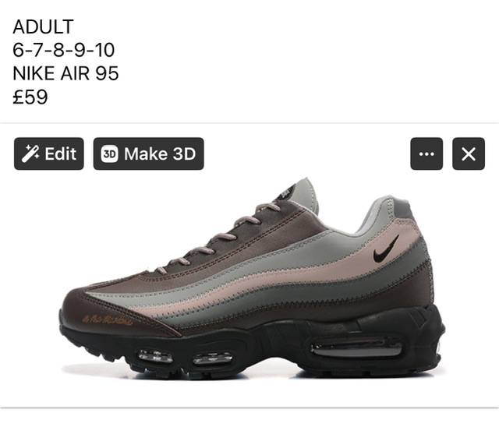Remove the photo with the X button
Screen dimensions: 499x448
[x=469, y=154]
